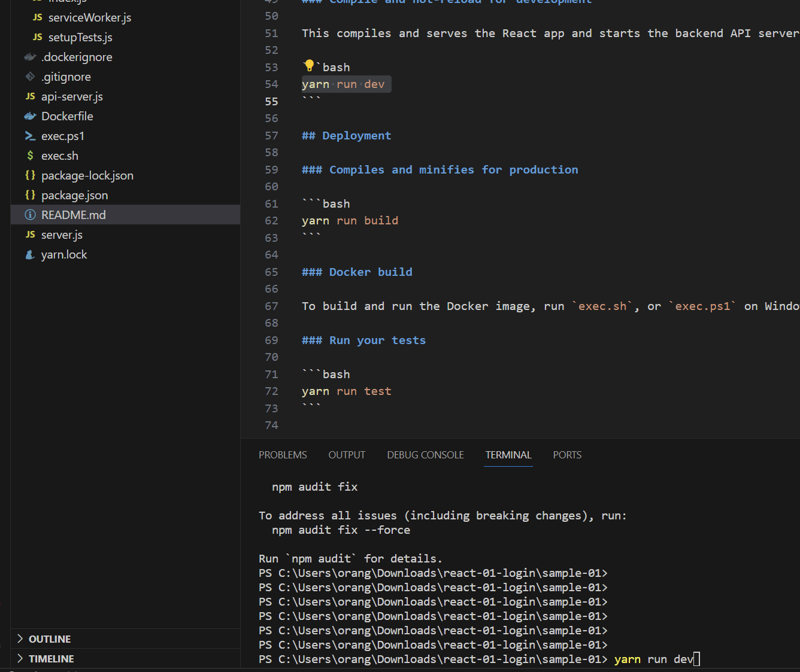Screen dimensions: 800x672
Task: Open the DEBUG CONSOLE tab
Action: point(425,455)
